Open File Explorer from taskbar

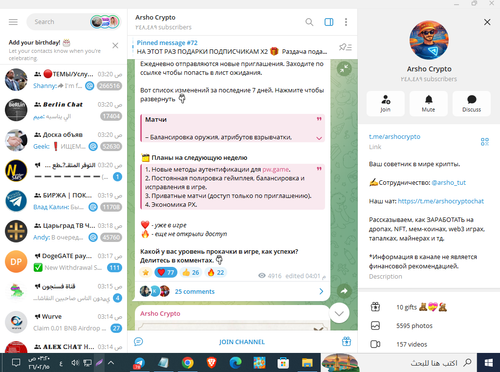(x=307, y=363)
